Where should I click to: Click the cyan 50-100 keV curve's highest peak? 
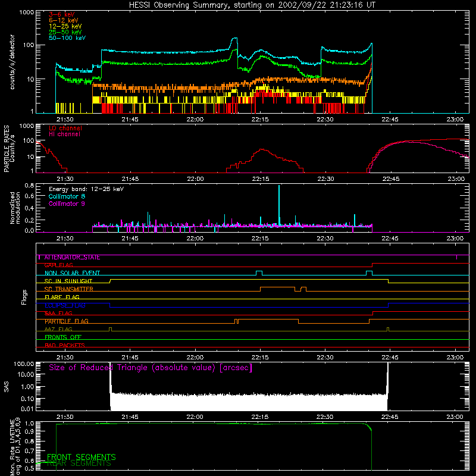(x=234, y=39)
